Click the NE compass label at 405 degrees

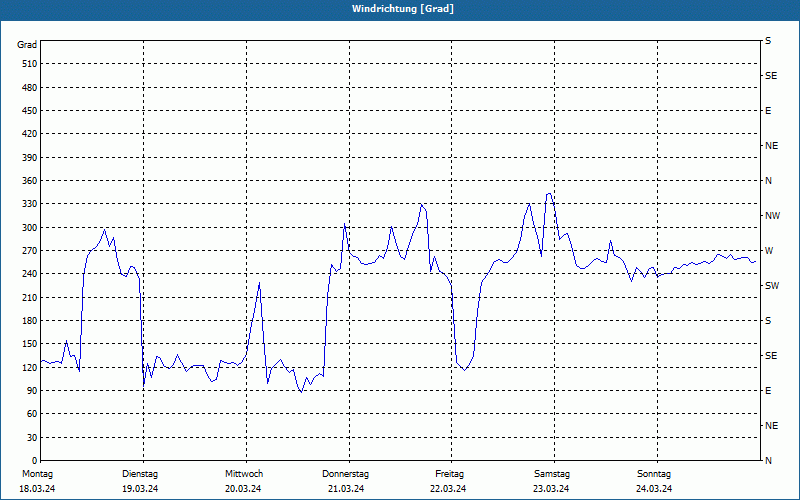[772, 146]
